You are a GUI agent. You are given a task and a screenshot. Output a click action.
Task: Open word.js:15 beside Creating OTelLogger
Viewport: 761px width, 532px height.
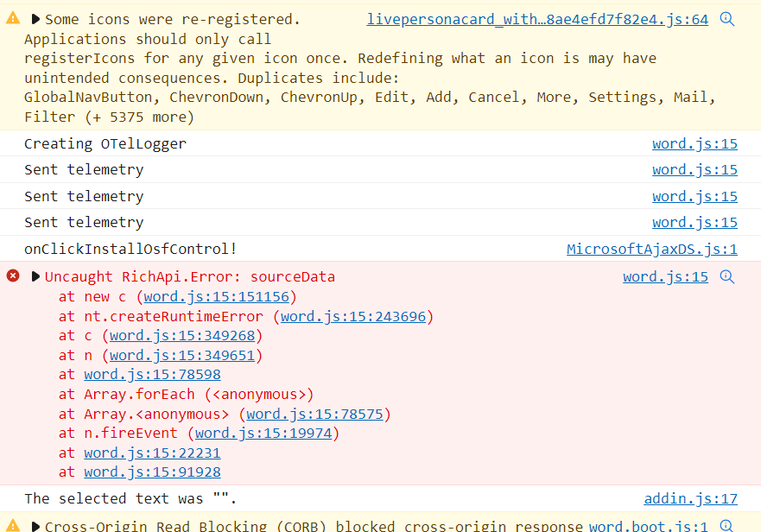click(x=694, y=143)
